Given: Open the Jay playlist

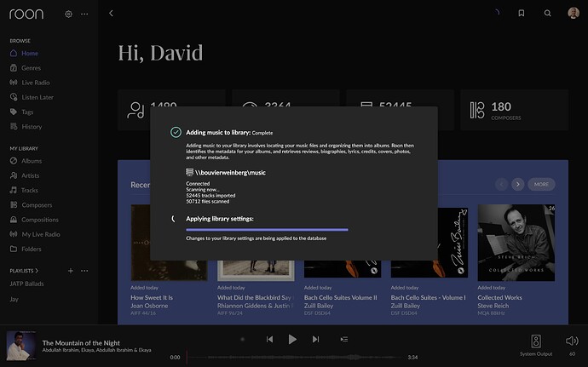Looking at the screenshot, I should (x=14, y=299).
